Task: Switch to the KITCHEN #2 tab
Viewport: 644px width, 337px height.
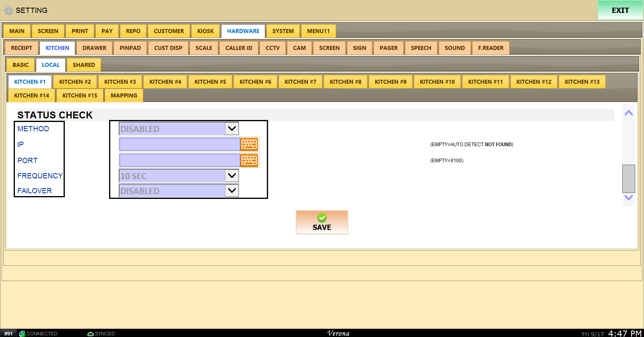Action: click(x=75, y=82)
